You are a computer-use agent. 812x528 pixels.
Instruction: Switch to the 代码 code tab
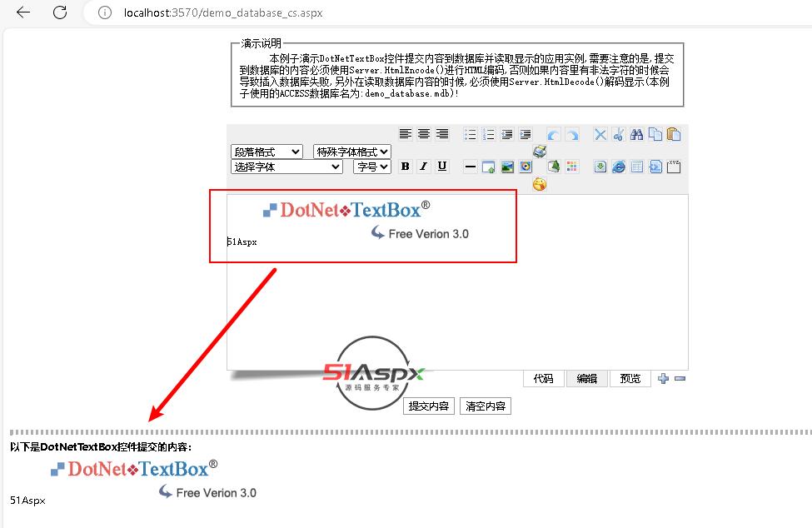point(543,378)
